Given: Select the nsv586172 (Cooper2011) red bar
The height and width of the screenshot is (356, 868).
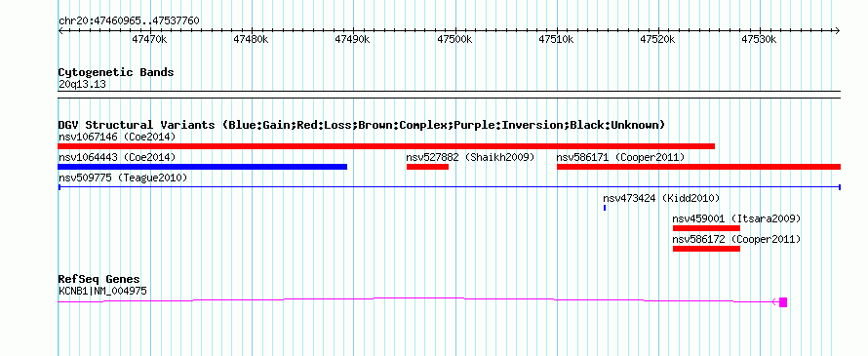Looking at the screenshot, I should (x=706, y=249).
